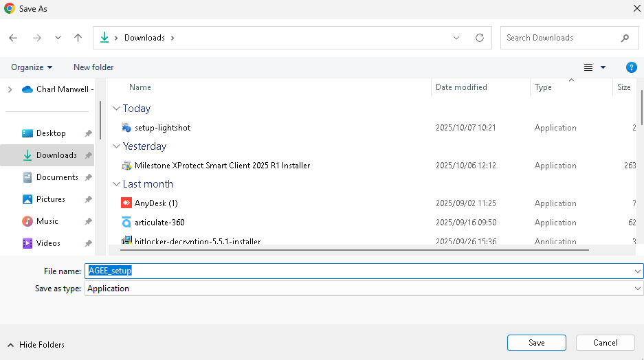Click the search magnifier icon

tap(625, 38)
